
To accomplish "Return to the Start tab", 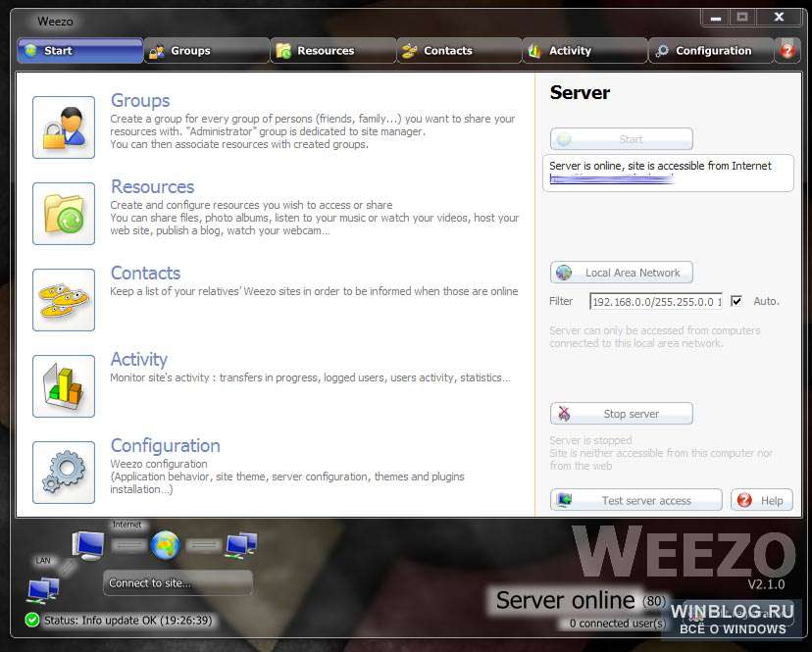I will [x=80, y=51].
